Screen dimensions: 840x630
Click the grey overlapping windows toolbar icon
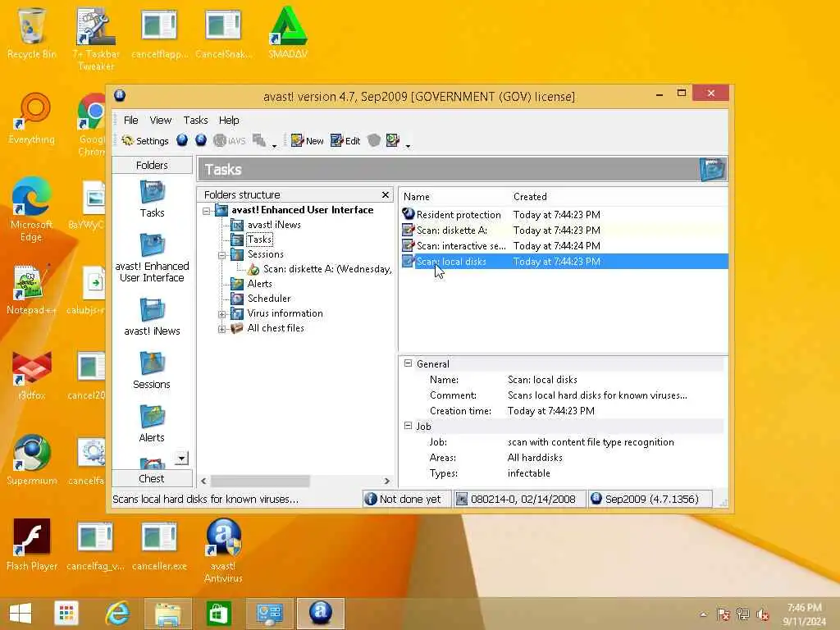tap(259, 140)
